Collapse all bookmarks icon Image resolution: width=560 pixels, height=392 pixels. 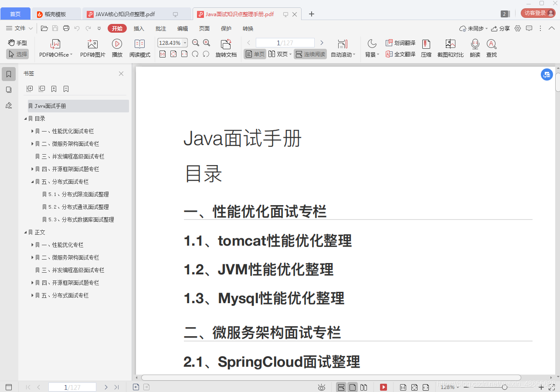tap(42, 88)
